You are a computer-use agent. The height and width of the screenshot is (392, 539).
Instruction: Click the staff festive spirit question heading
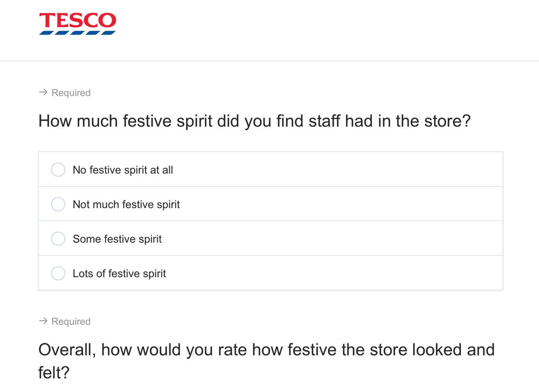(x=254, y=121)
